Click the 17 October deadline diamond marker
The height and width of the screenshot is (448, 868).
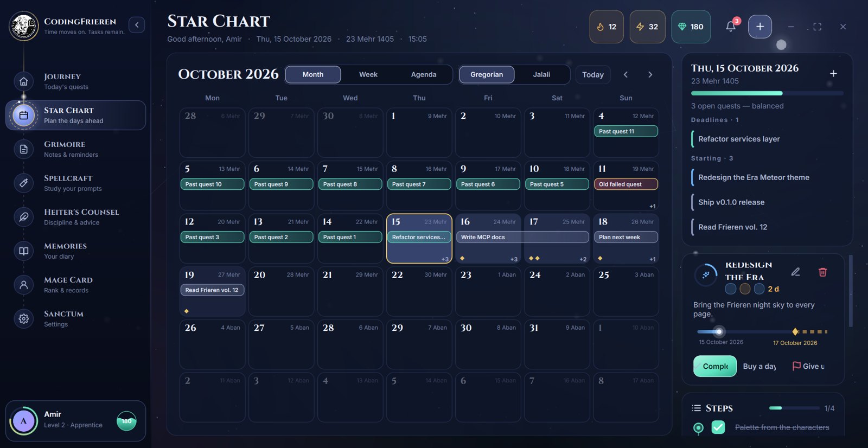[x=795, y=331]
